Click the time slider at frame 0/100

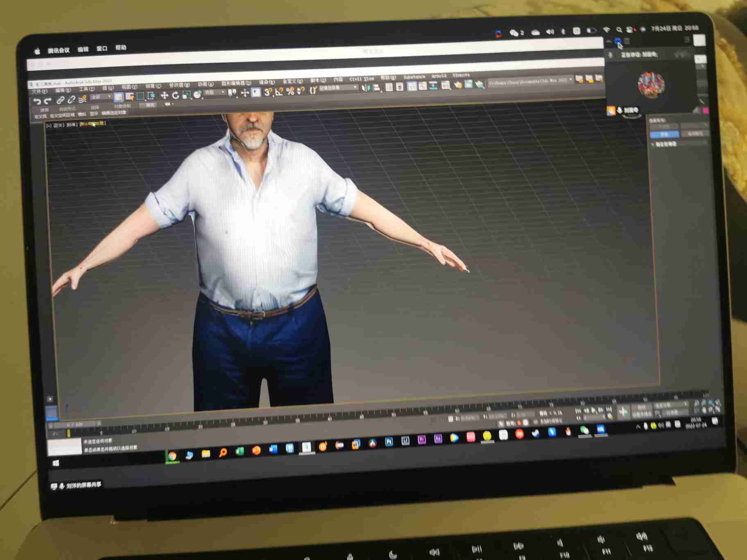click(x=75, y=425)
